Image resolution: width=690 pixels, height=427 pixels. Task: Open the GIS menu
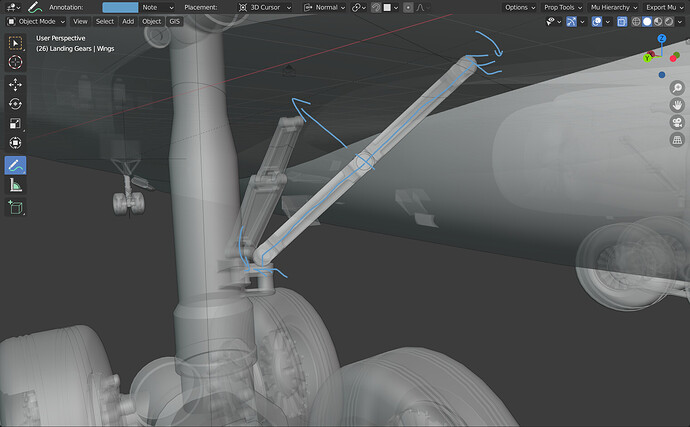click(x=175, y=21)
